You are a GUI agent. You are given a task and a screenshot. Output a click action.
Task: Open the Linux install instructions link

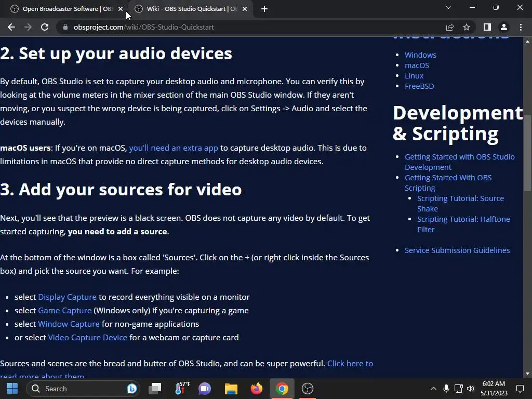point(414,76)
